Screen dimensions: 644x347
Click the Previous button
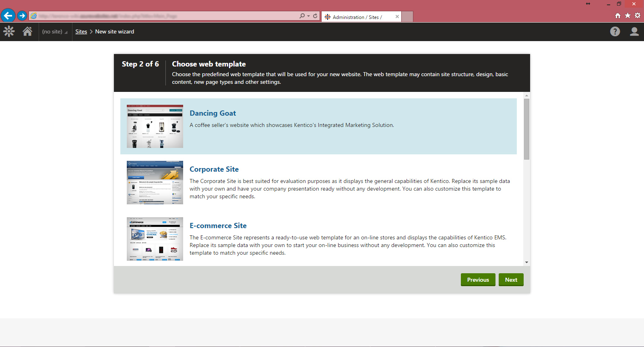point(478,280)
